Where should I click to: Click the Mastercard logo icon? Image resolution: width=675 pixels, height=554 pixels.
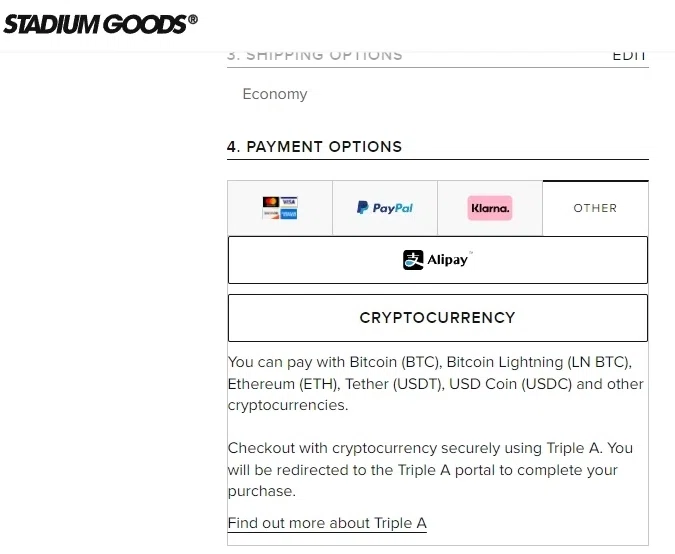271,201
